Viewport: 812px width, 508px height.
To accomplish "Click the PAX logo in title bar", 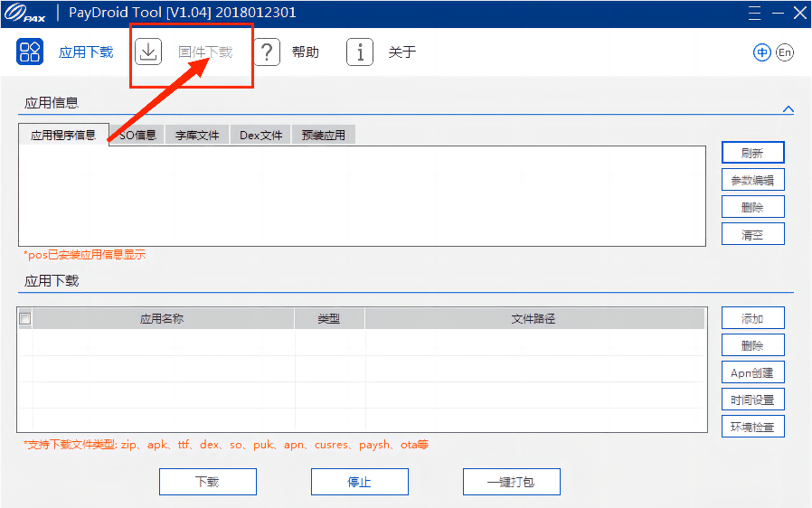I will [25, 13].
